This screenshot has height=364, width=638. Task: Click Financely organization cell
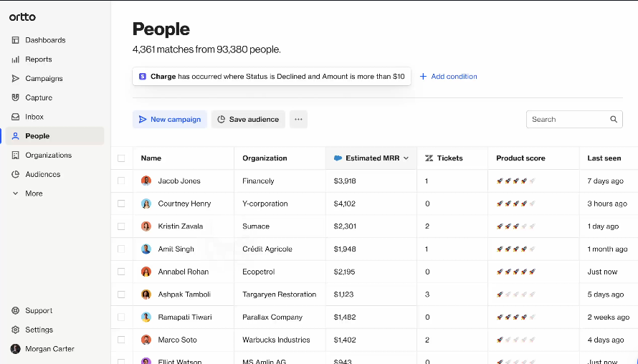click(x=258, y=181)
